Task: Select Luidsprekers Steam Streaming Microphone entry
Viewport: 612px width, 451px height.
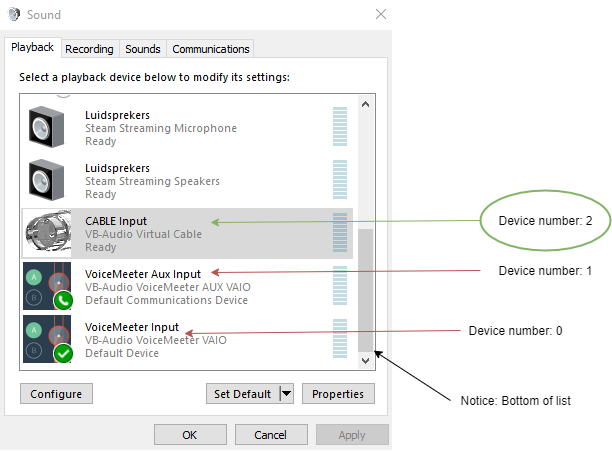Action: coord(187,128)
